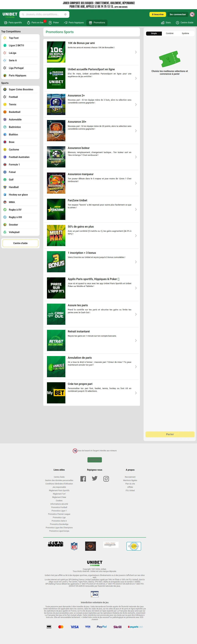Clear the search field with the X icon
Screen dimensions: 197x644
coord(66,15)
